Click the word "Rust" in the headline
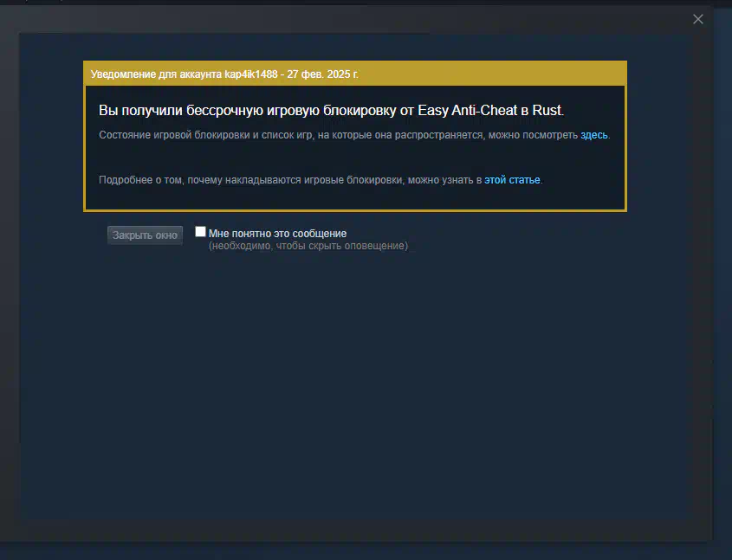The height and width of the screenshot is (560, 732). point(547,111)
